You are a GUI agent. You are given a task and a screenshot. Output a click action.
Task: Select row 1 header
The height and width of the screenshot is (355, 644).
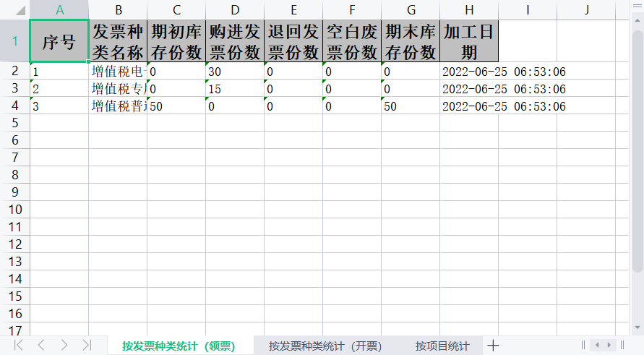pos(14,41)
